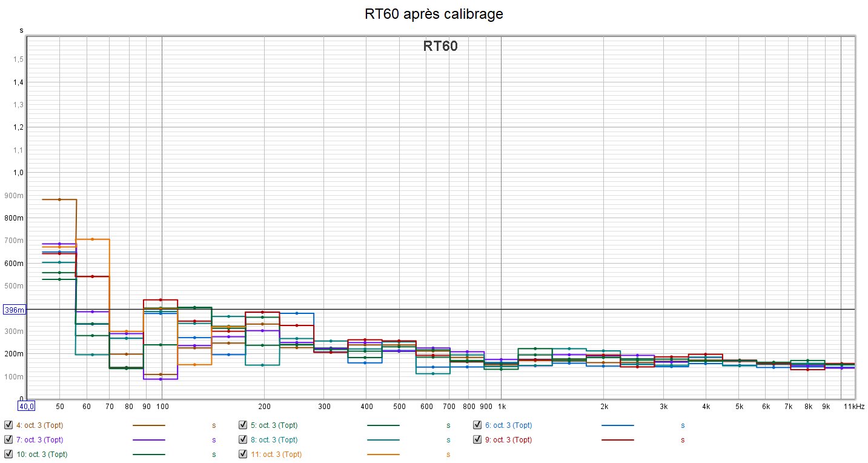Toggle the checkbox for trace 5
The height and width of the screenshot is (463, 868).
[243, 425]
